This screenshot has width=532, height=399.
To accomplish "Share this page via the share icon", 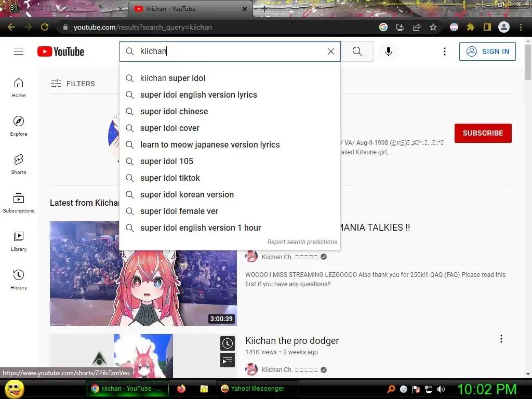I will coord(417,27).
